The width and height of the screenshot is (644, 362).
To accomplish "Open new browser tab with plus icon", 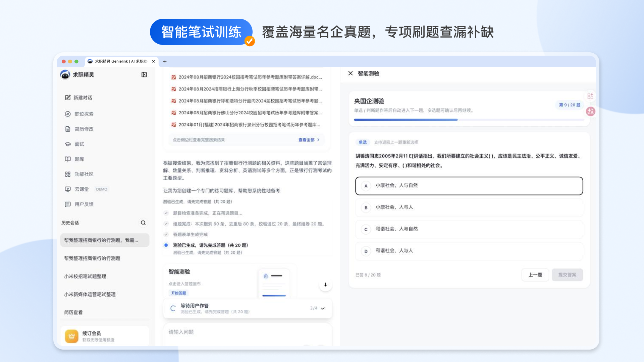I will (x=165, y=61).
